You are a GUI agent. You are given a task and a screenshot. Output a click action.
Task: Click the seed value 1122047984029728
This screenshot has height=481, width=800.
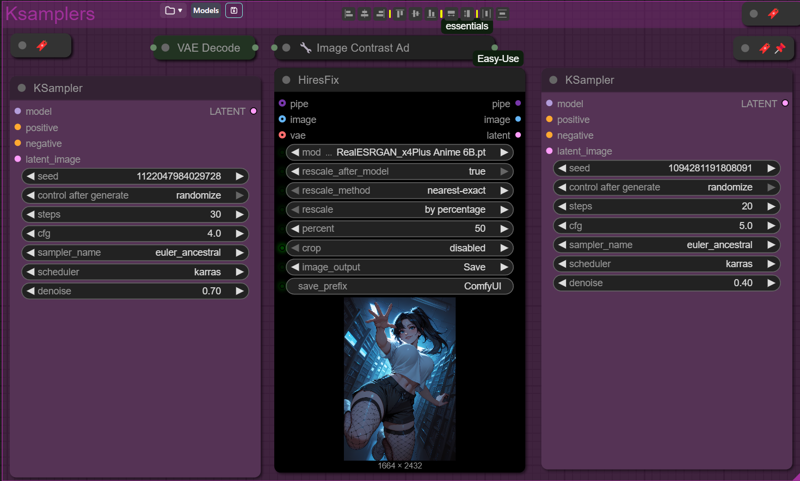[179, 176]
